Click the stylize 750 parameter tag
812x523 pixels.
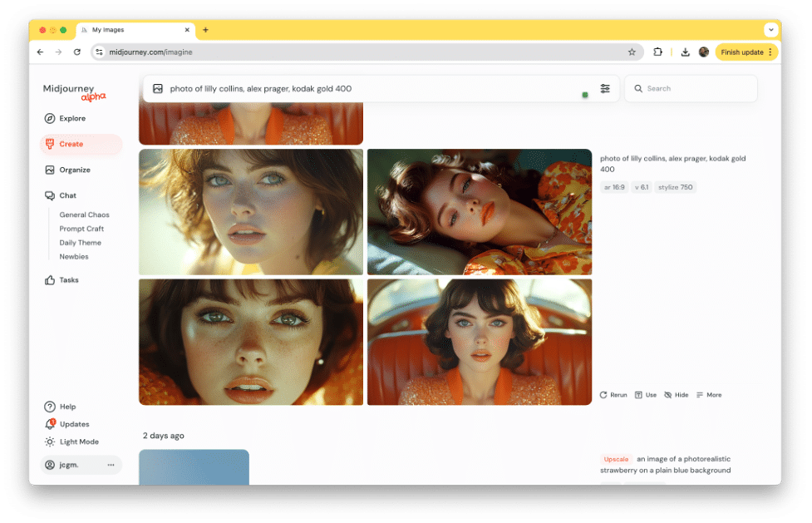(675, 186)
